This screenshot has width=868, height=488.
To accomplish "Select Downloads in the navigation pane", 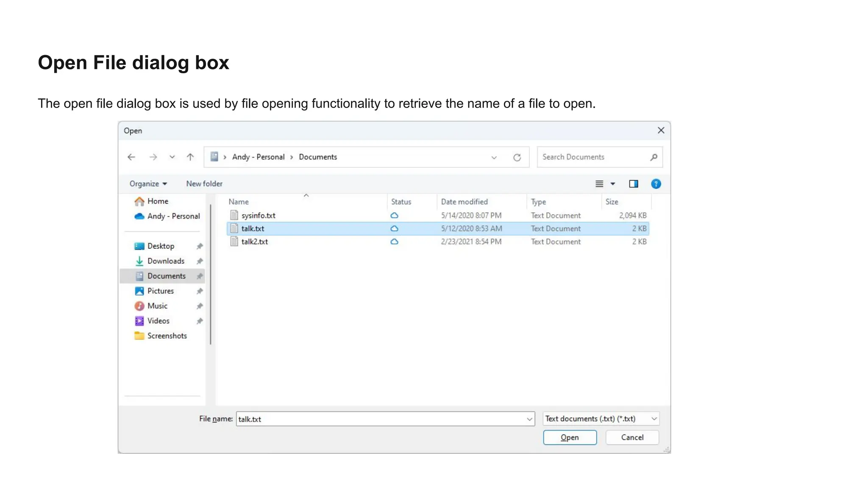I will click(x=166, y=261).
